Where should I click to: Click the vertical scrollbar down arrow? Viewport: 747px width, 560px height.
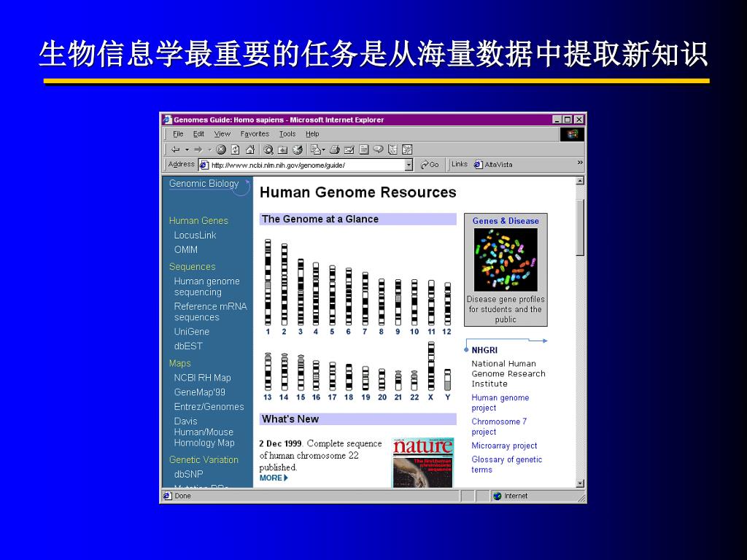click(580, 483)
